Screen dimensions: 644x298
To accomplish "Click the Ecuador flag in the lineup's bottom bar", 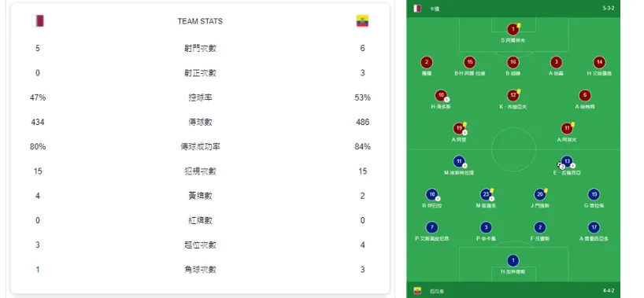I will tap(417, 291).
